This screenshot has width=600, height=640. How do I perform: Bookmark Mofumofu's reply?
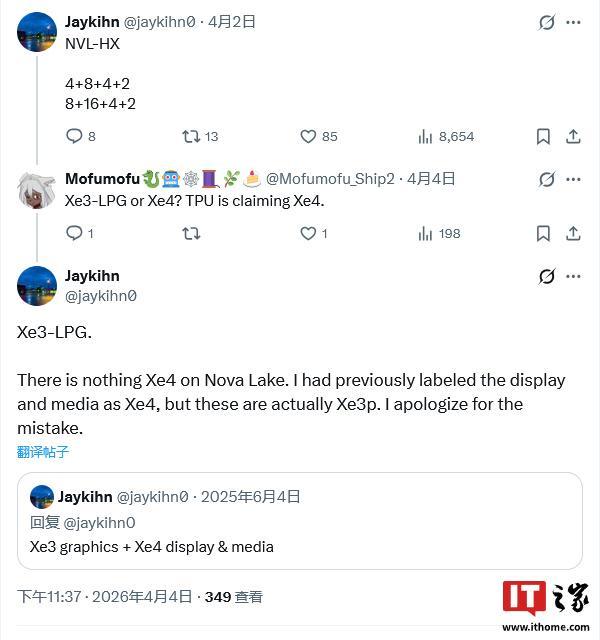[x=543, y=233]
